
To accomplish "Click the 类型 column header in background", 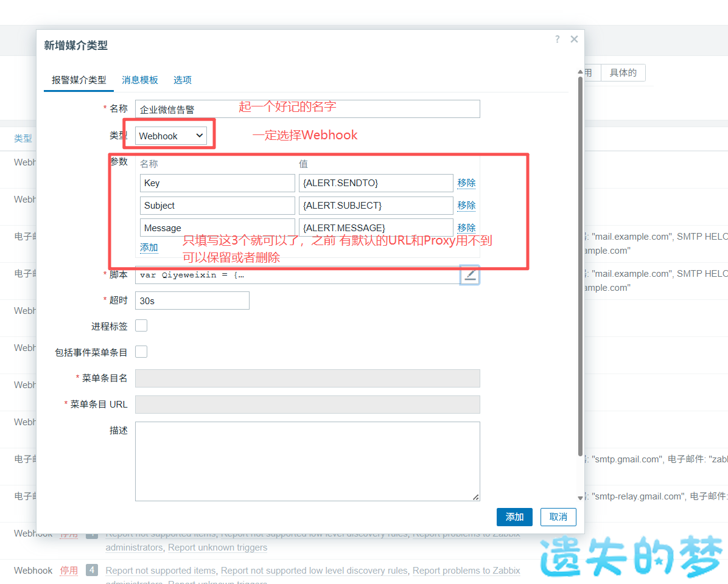I will pos(23,138).
